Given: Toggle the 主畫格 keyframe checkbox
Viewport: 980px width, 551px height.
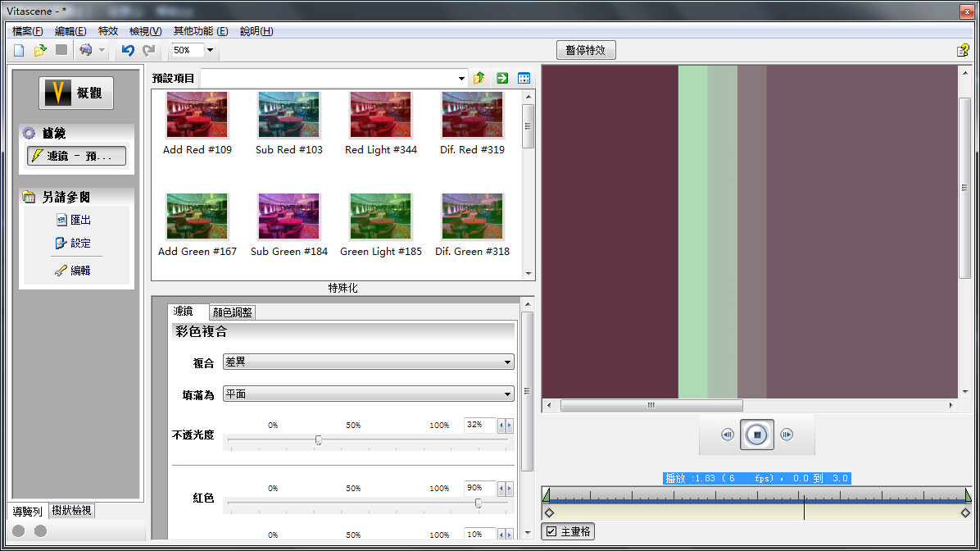Looking at the screenshot, I should [x=551, y=531].
